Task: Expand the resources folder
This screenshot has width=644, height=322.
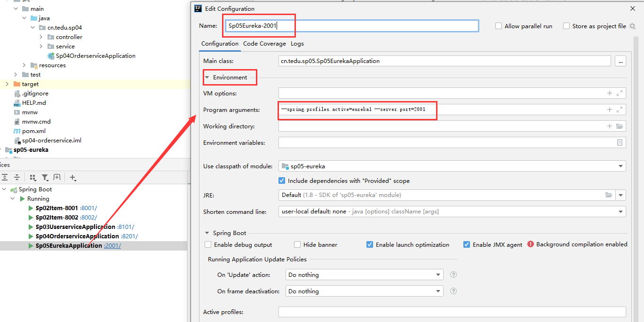Action: point(24,65)
